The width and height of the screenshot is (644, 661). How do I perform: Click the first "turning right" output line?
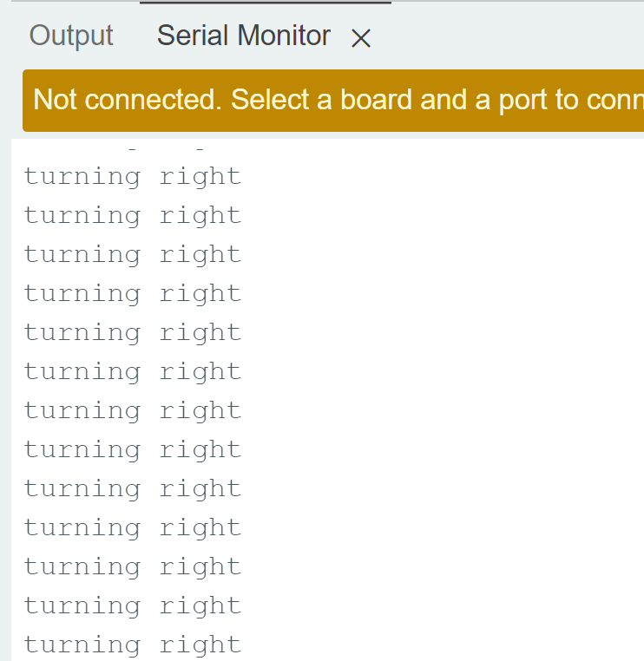pyautogui.click(x=132, y=177)
